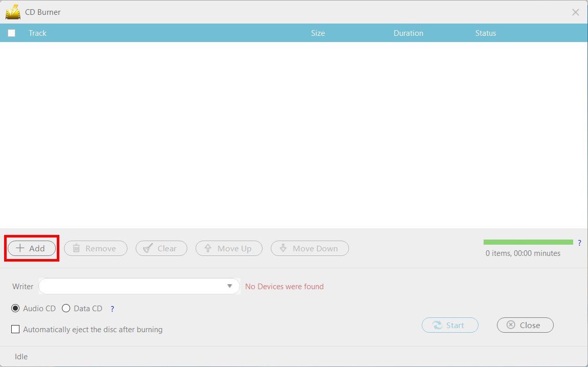This screenshot has height=367, width=588.
Task: Toggle the select-all checkbox in track header
Action: click(12, 33)
